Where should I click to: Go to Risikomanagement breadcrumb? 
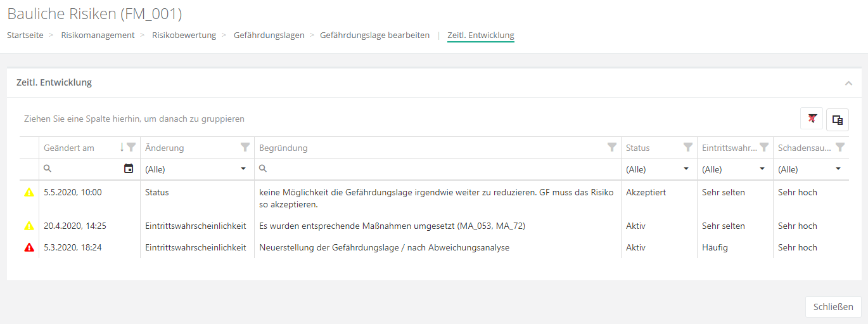point(98,36)
